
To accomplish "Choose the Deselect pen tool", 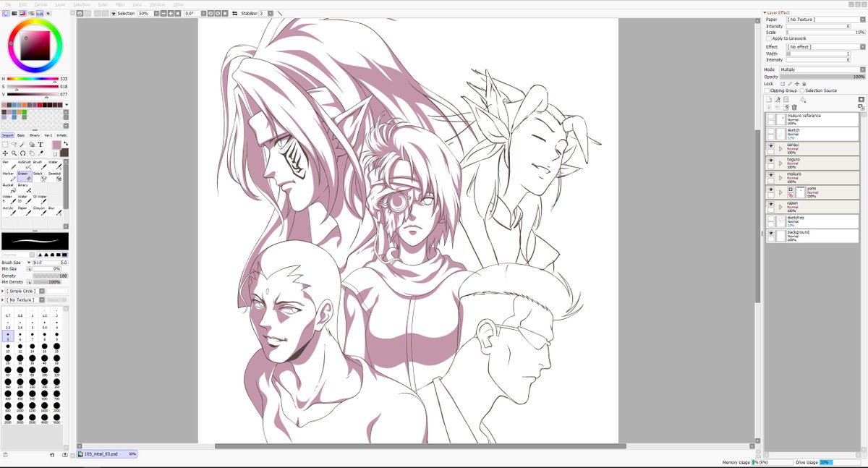I will coord(55,177).
